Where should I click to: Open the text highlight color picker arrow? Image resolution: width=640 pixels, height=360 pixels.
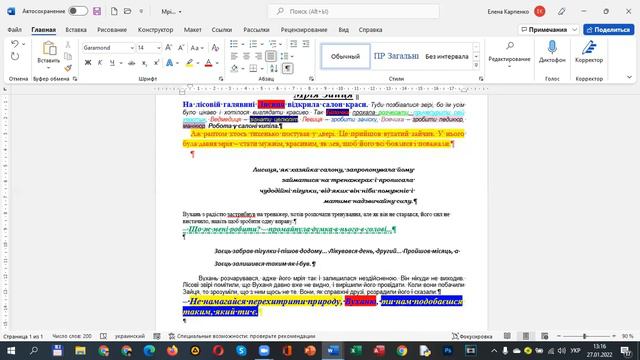198,63
